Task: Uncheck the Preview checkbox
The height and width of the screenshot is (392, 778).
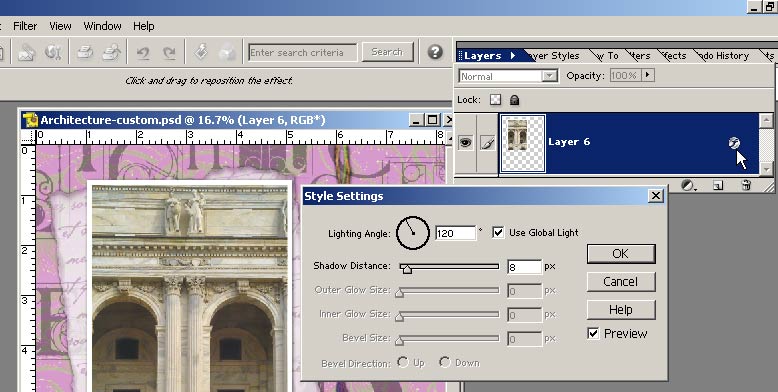Action: click(x=593, y=333)
